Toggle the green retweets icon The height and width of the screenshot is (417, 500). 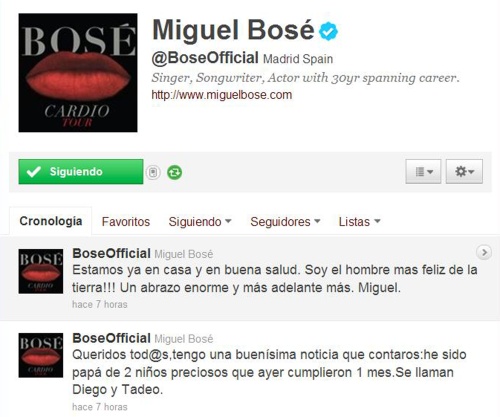[x=174, y=172]
